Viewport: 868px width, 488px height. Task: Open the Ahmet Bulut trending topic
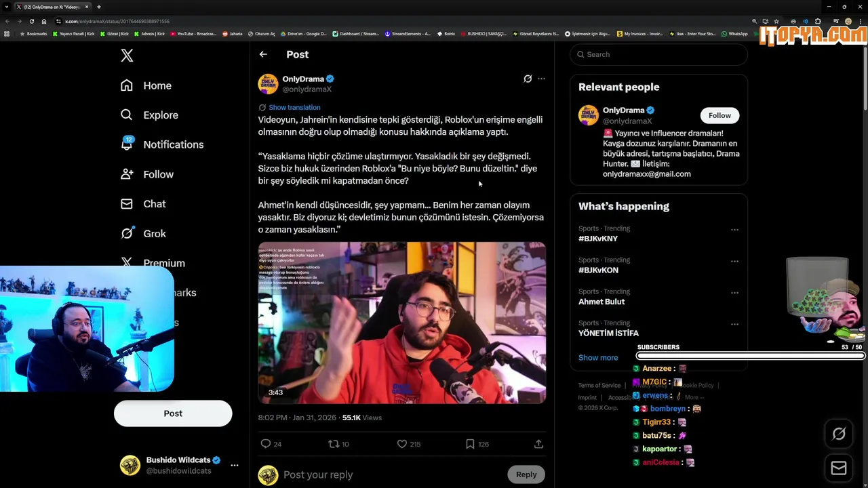click(x=601, y=302)
